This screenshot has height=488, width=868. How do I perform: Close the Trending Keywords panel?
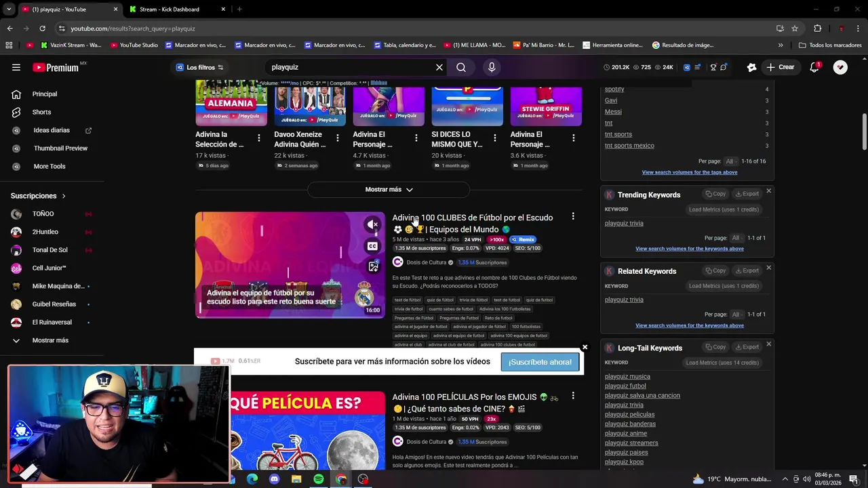[x=768, y=191]
